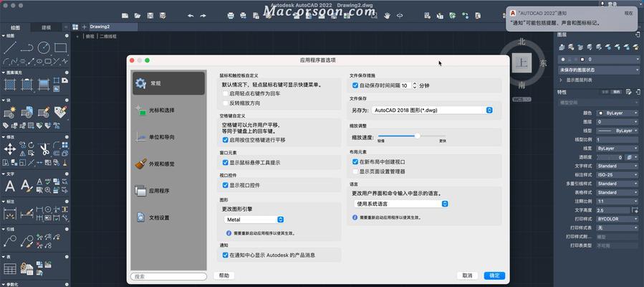Choose the Hatch fill tool
This screenshot has width=644, height=287.
point(10,84)
